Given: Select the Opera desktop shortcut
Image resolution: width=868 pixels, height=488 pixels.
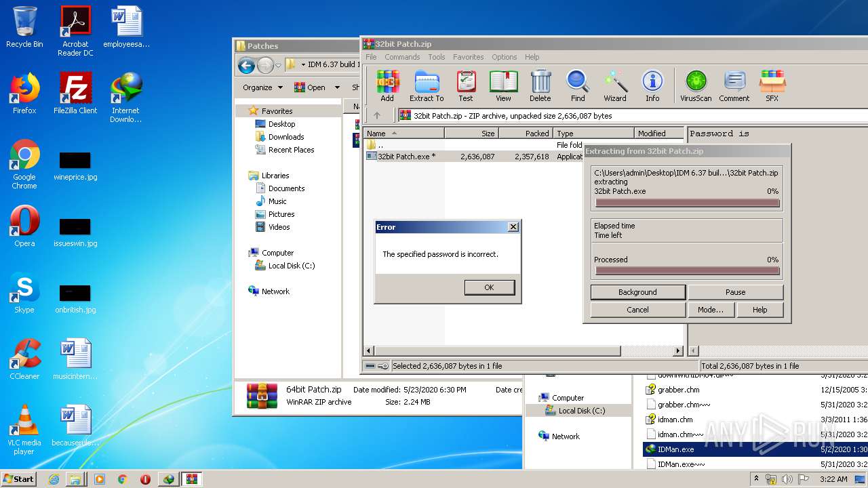Looking at the screenshot, I should click(x=24, y=226).
